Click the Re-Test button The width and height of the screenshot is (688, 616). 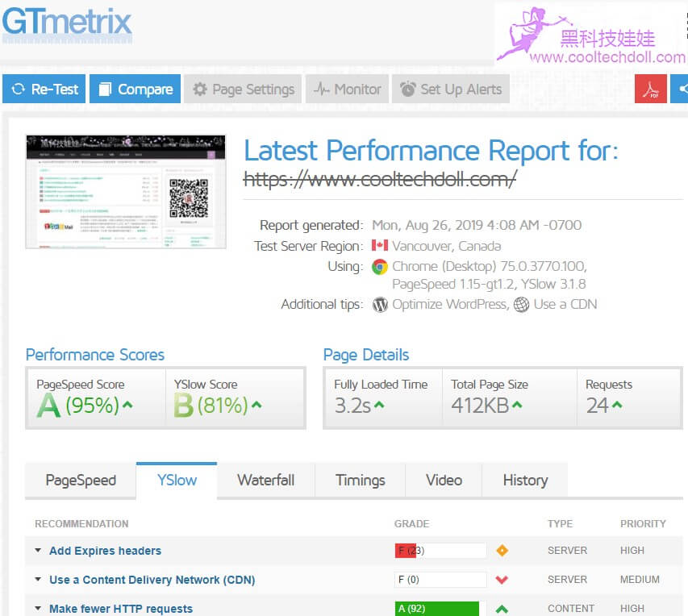click(44, 89)
